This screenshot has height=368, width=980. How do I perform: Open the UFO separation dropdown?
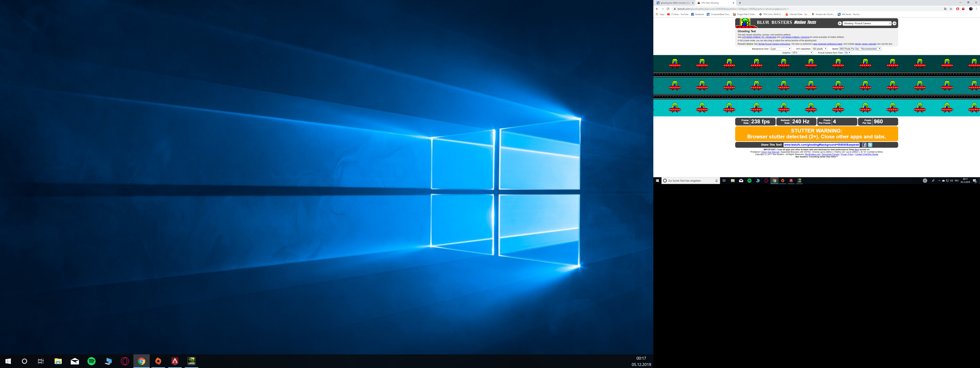pos(819,49)
